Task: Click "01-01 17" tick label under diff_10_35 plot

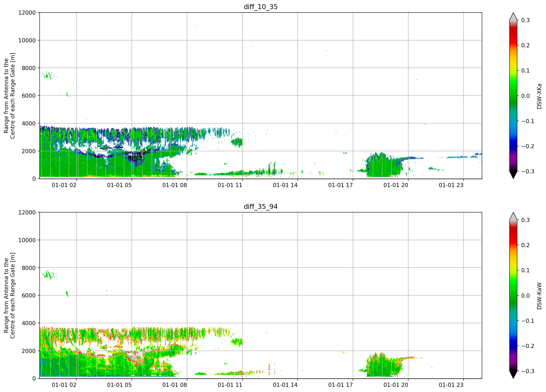Action: (340, 185)
